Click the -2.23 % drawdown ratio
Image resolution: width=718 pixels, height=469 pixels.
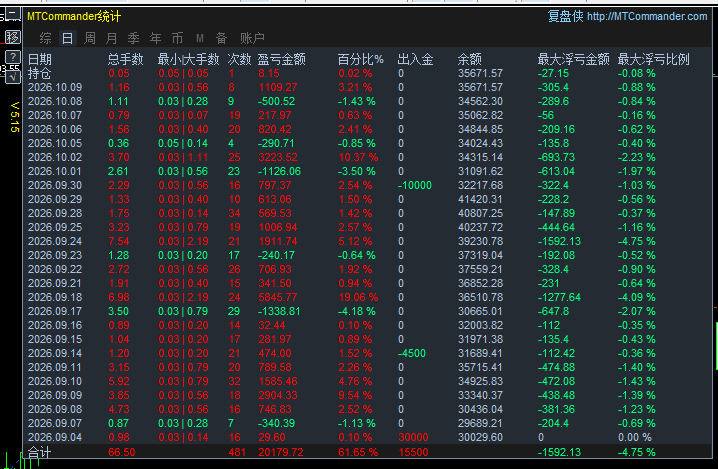[x=636, y=157]
